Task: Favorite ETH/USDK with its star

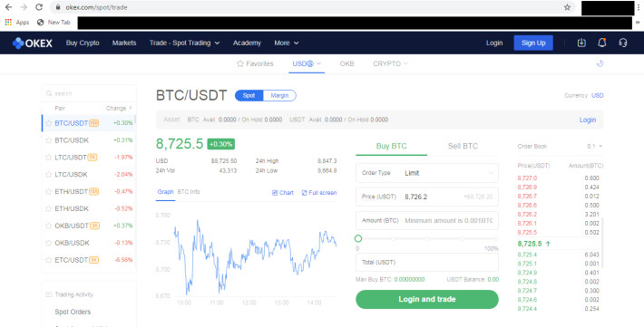Action: (48, 209)
